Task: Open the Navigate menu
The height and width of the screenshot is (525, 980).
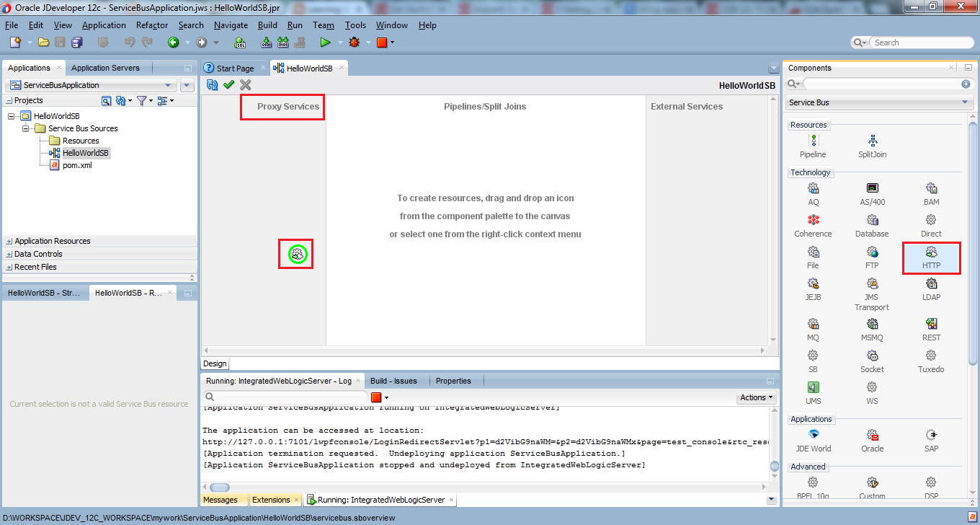Action: [x=231, y=25]
